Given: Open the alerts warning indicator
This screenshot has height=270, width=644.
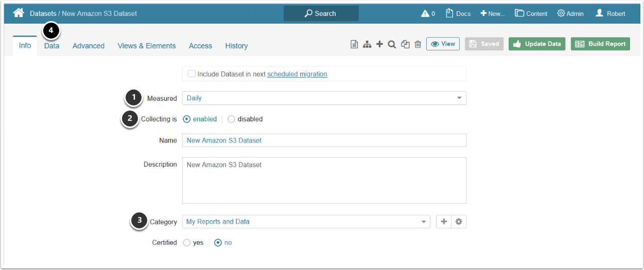Looking at the screenshot, I should pyautogui.click(x=428, y=13).
